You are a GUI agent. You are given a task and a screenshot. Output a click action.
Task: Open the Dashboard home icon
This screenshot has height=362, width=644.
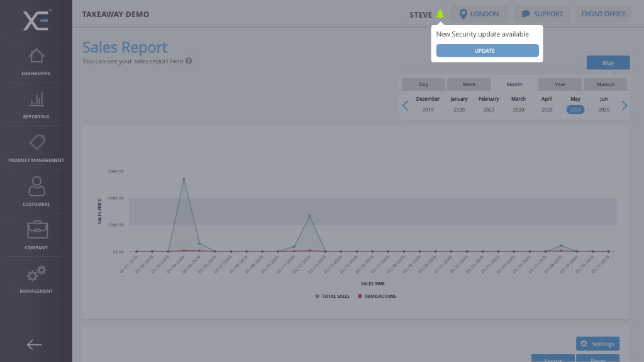[x=36, y=56]
